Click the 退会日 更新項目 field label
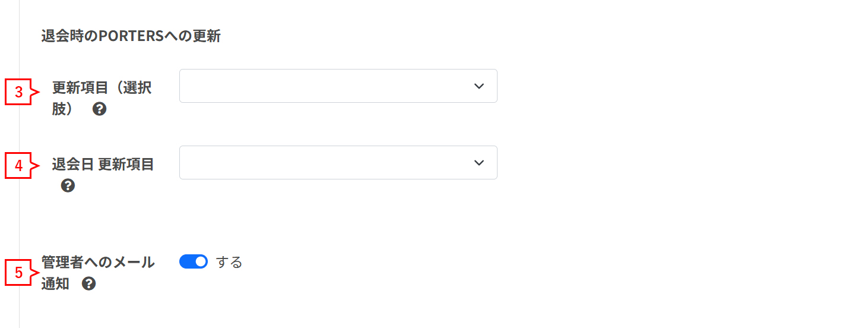 pyautogui.click(x=103, y=165)
